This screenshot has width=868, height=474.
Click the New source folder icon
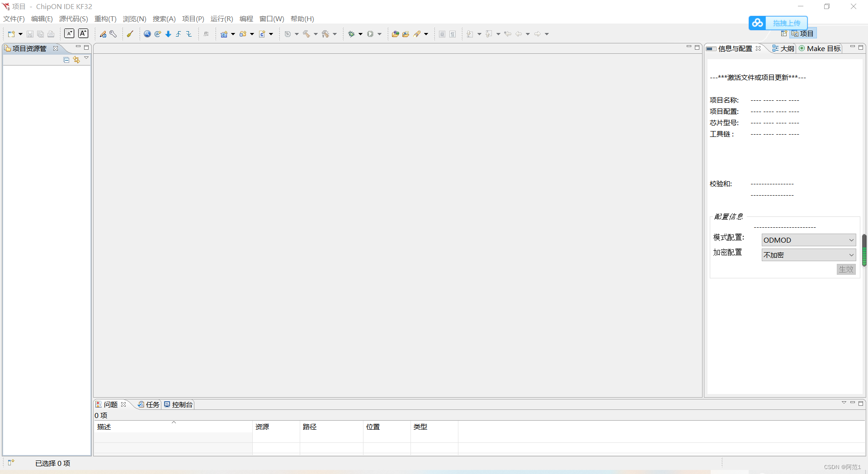pos(243,34)
